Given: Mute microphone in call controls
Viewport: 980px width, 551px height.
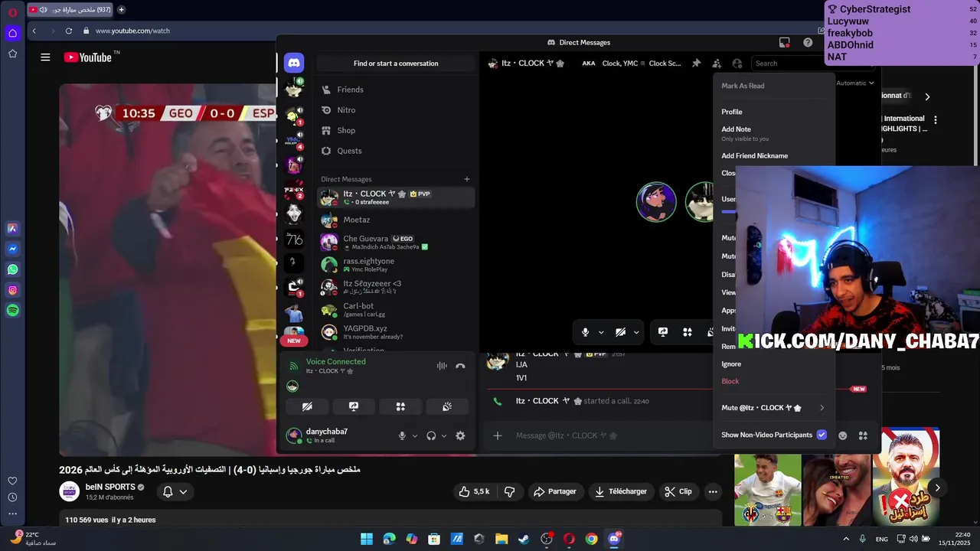Looking at the screenshot, I should (585, 332).
